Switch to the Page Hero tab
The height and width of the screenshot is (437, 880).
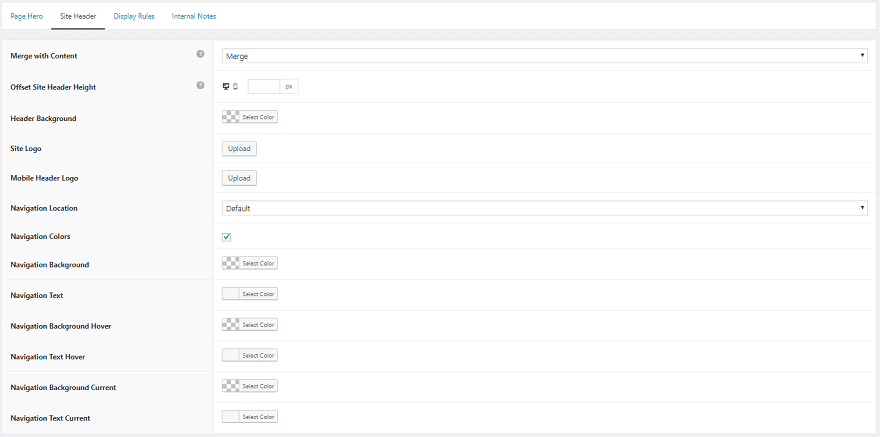coord(27,16)
